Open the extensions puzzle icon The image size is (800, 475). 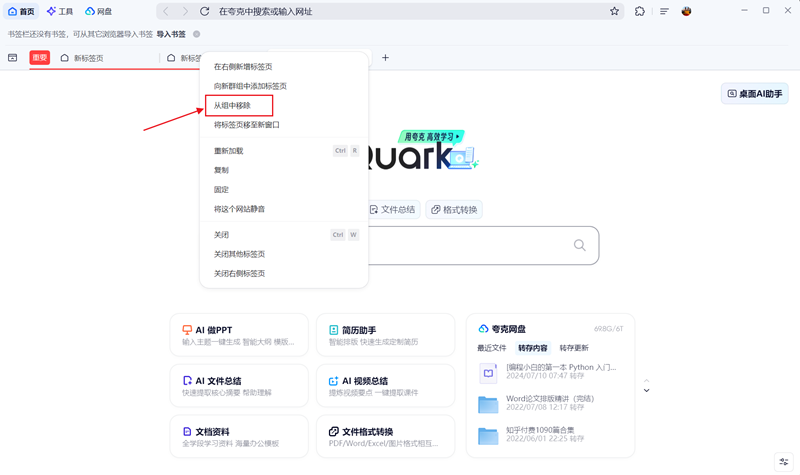pos(639,11)
